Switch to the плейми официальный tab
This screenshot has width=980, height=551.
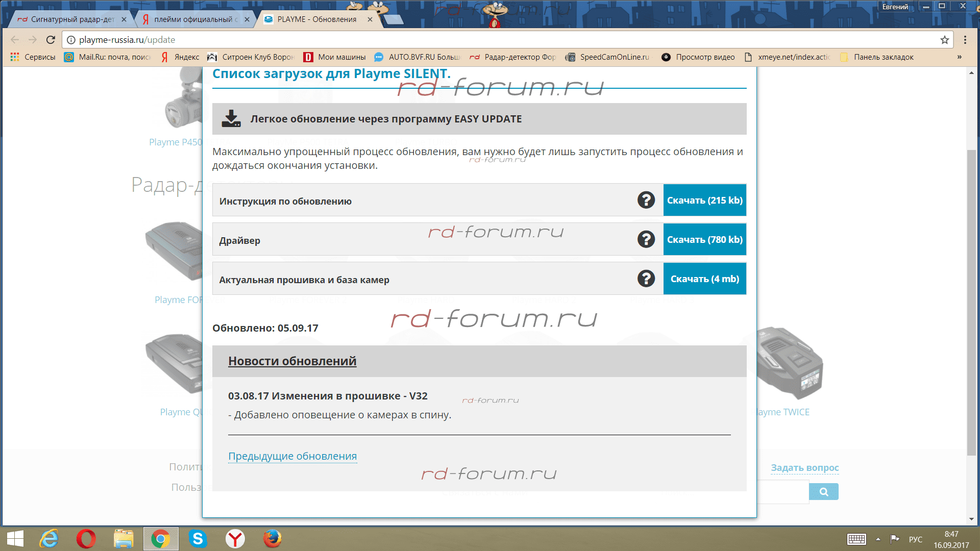point(194,19)
